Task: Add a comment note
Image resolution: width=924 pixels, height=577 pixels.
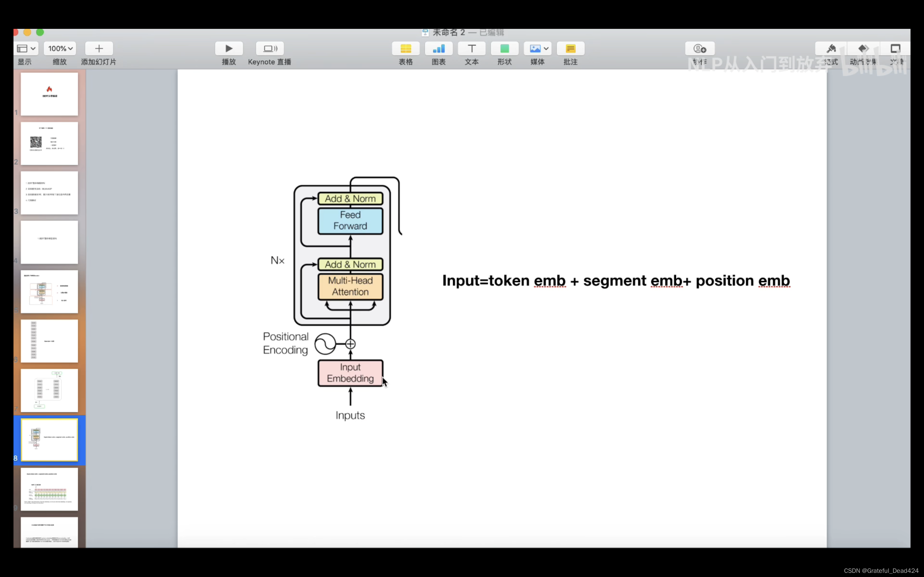Action: tap(570, 48)
